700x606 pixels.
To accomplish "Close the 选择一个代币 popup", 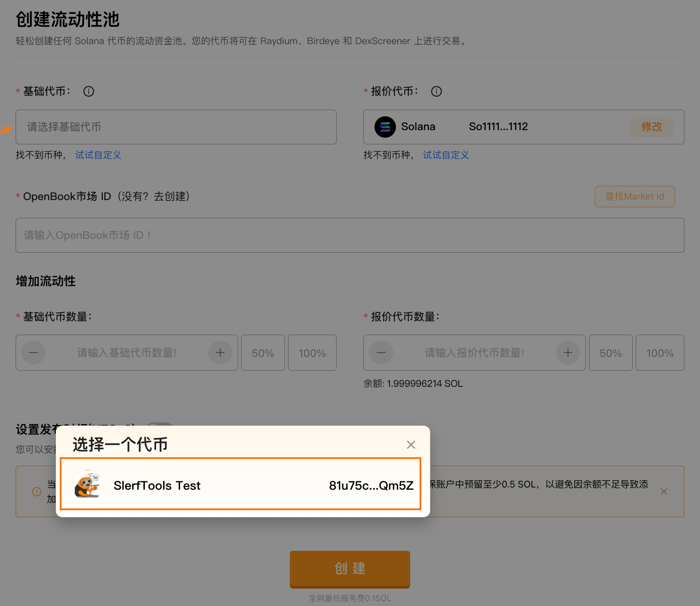I will pos(411,445).
